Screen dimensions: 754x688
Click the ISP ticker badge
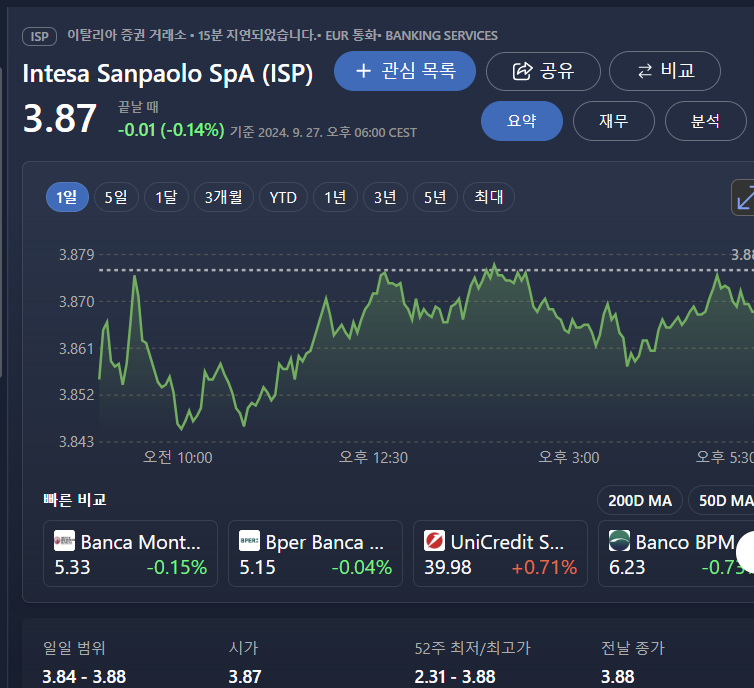tap(39, 37)
